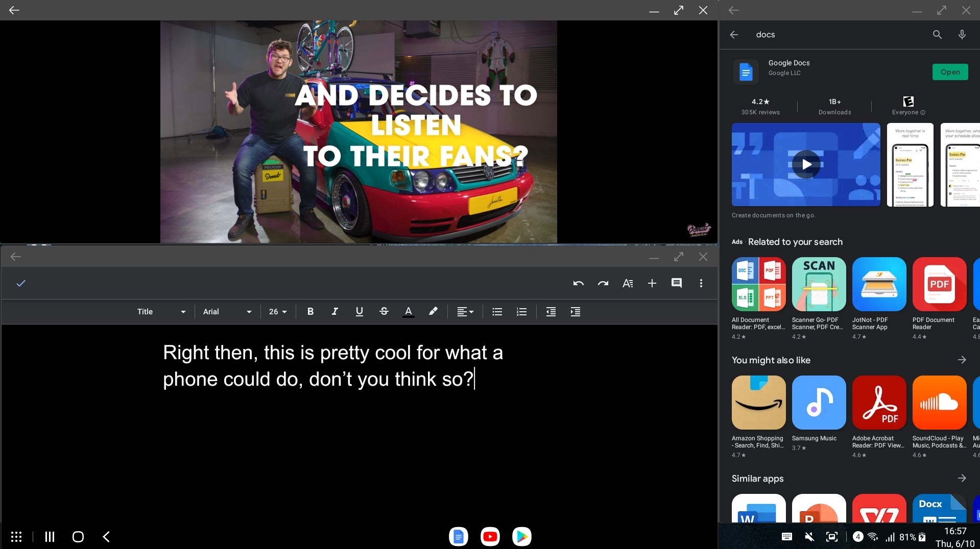Open Amazon Shopping app
This screenshot has height=549, width=980.
758,416
